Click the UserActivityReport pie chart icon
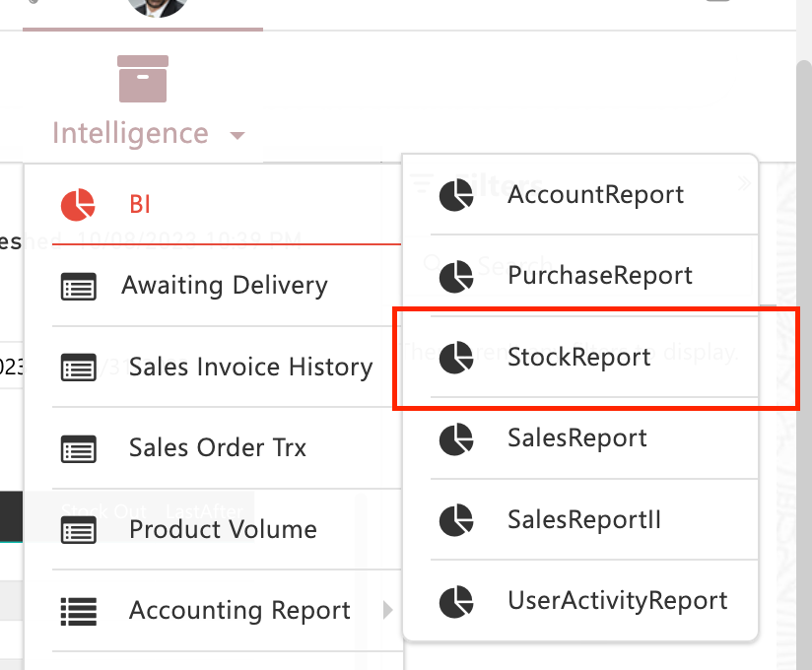This screenshot has height=670, width=812. [456, 601]
